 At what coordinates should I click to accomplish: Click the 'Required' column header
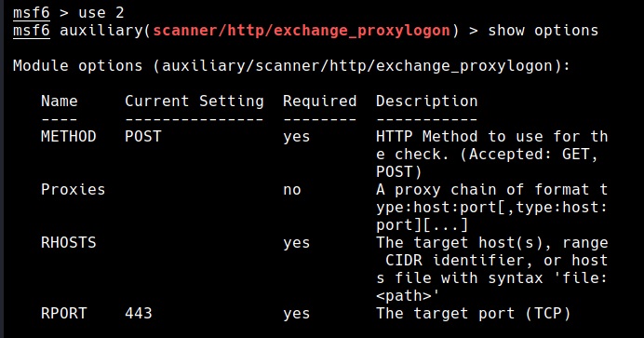tap(319, 101)
